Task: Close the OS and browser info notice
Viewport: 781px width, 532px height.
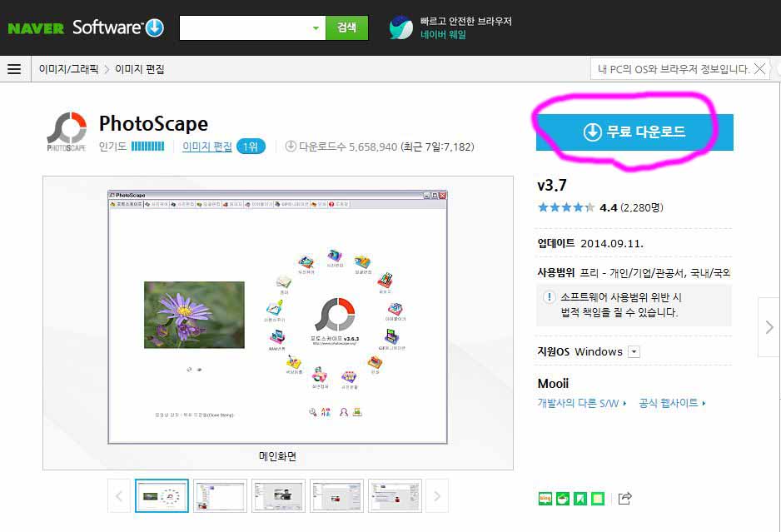Action: 759,69
